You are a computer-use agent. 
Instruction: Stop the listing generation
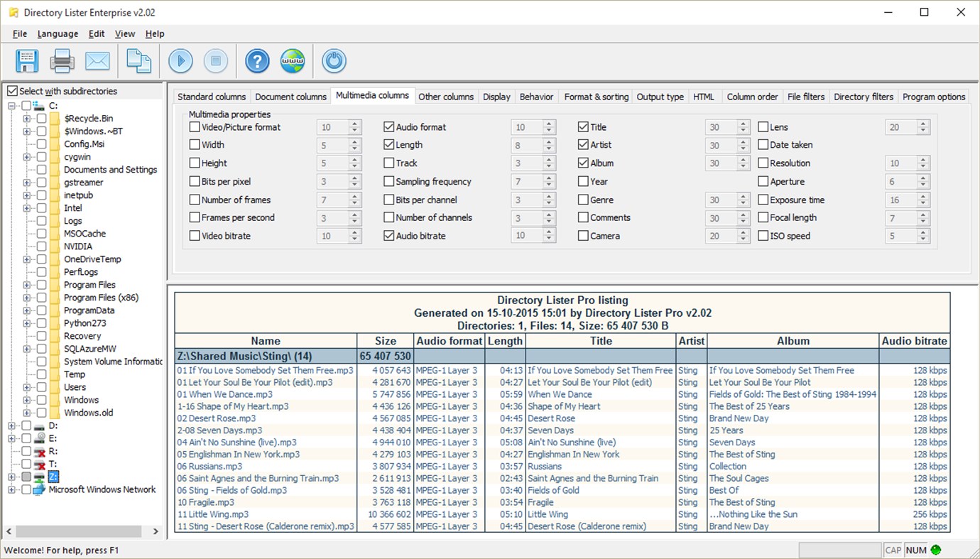(216, 61)
